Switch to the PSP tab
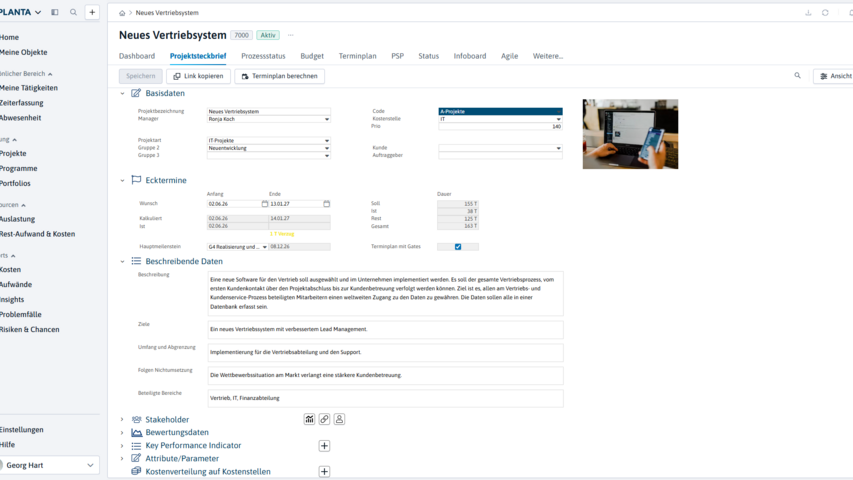Screen dimensions: 853x480 click(x=397, y=56)
